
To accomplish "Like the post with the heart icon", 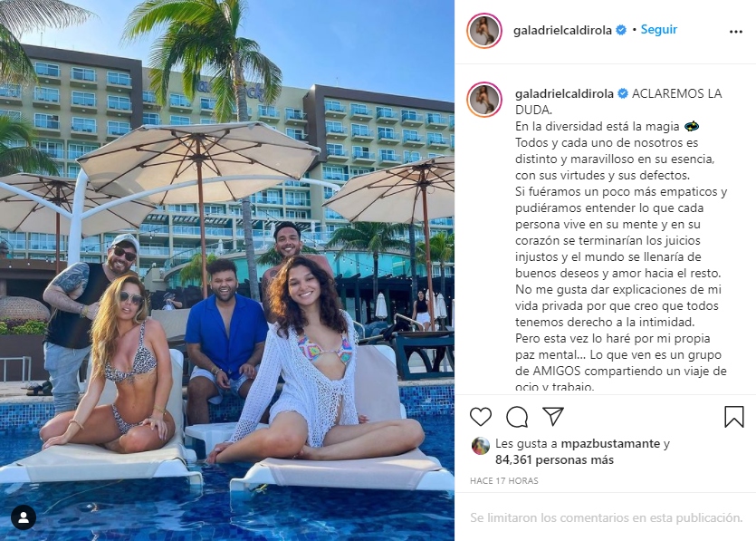I will coord(480,417).
